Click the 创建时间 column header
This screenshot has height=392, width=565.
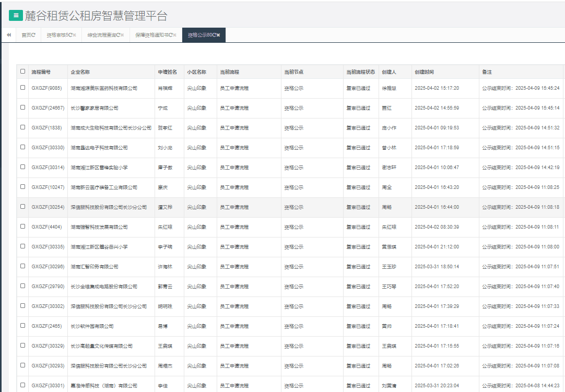click(x=424, y=72)
